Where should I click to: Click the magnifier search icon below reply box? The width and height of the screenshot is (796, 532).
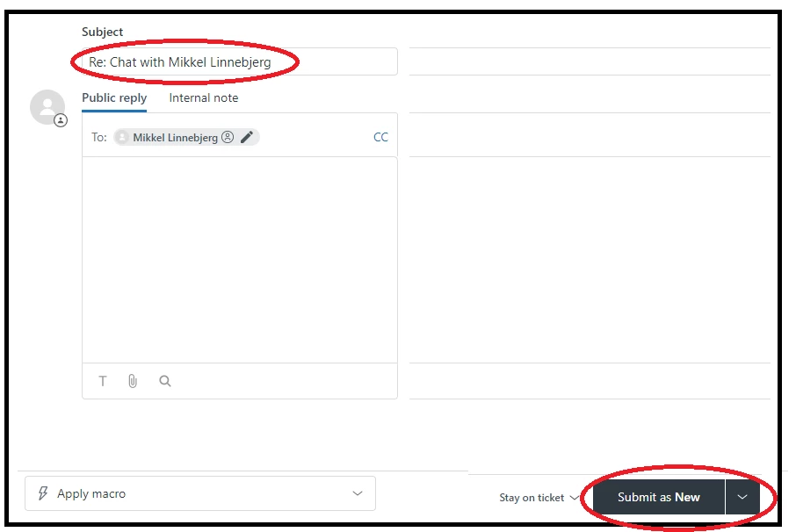click(165, 381)
